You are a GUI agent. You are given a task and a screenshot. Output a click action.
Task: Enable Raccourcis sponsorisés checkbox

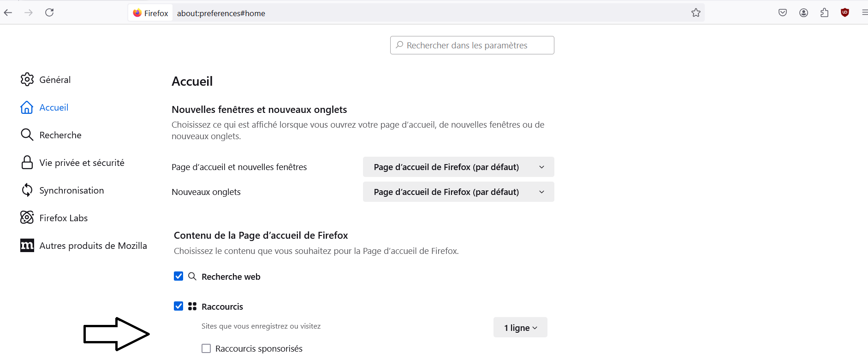pyautogui.click(x=206, y=348)
